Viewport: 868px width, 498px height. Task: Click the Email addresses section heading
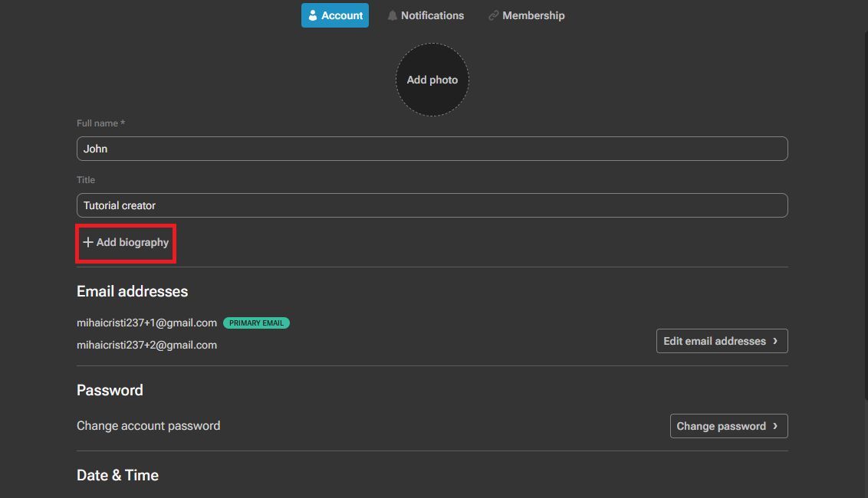tap(132, 291)
